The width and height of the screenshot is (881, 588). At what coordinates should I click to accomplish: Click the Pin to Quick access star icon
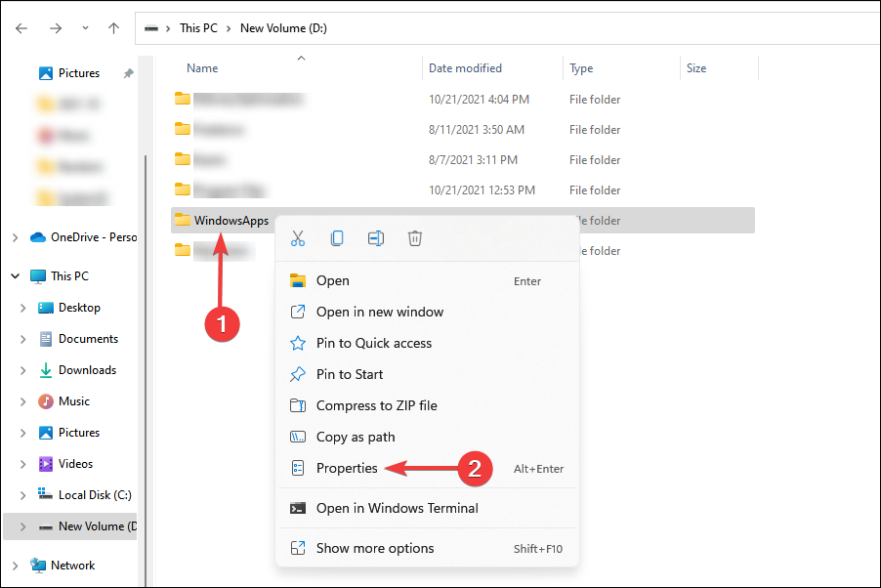tap(298, 343)
